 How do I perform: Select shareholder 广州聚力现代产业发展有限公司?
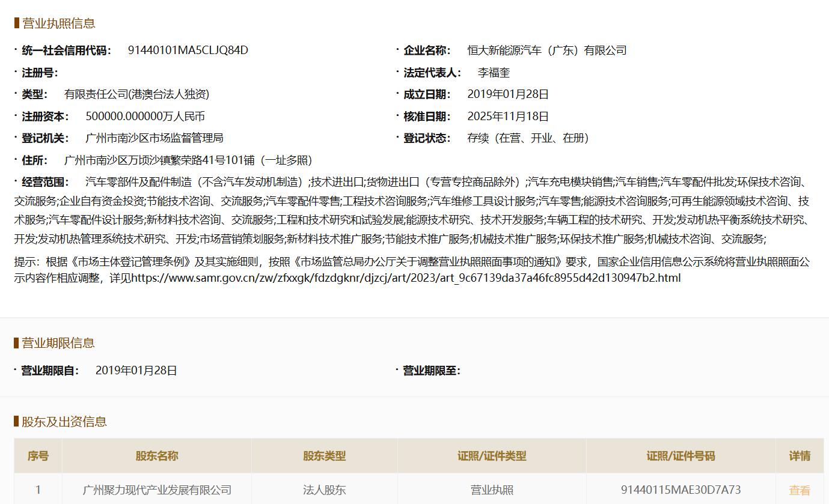157,490
